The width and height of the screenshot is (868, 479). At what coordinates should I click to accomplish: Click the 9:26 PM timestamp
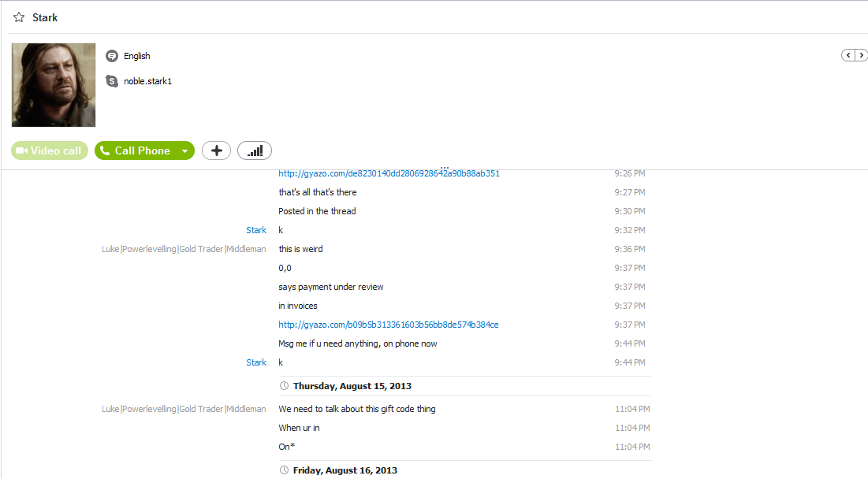tap(629, 173)
